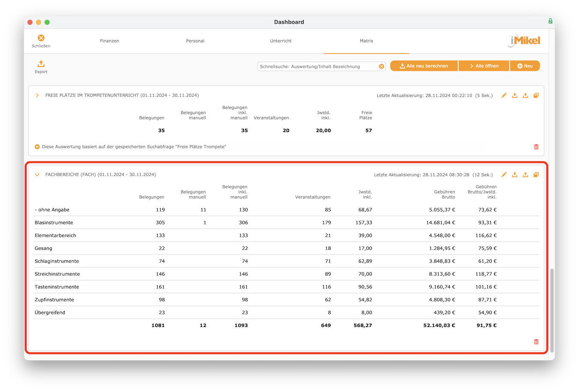The image size is (579, 392).
Task: Delete the Fachbereiche (Fach) report
Action: click(x=536, y=342)
